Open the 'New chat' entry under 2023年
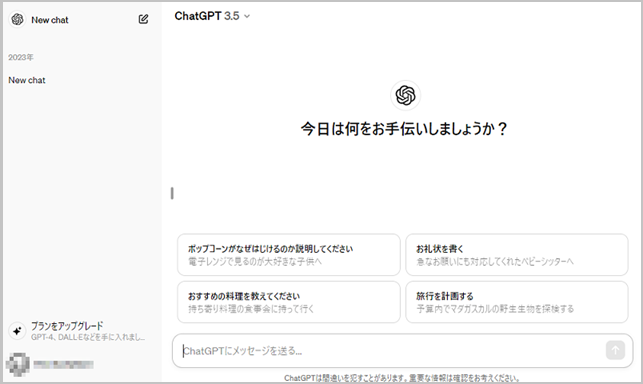This screenshot has width=643, height=384. (27, 80)
